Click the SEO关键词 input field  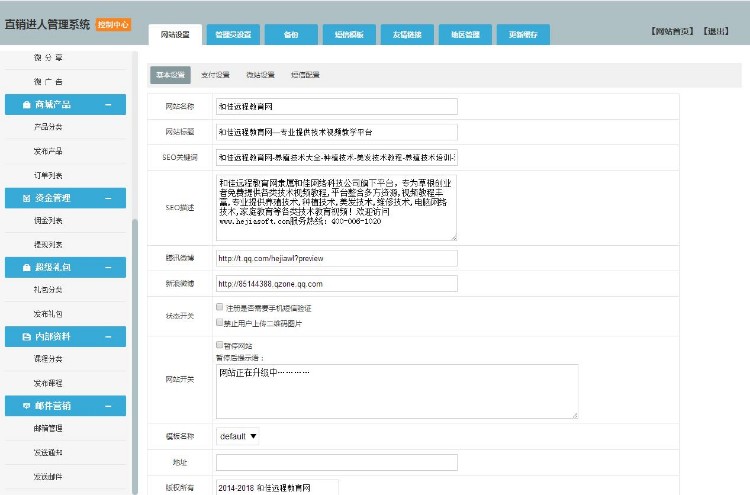(337, 157)
